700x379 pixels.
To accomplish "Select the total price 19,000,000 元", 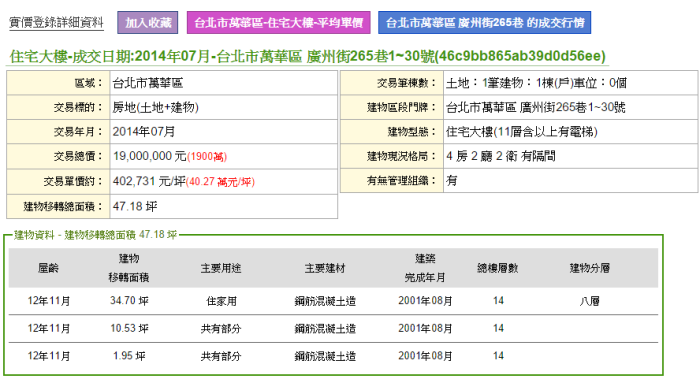I will pos(150,156).
